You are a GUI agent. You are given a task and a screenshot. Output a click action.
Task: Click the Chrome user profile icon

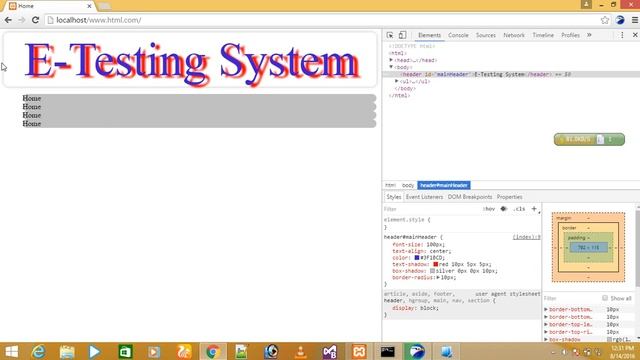[x=586, y=4]
